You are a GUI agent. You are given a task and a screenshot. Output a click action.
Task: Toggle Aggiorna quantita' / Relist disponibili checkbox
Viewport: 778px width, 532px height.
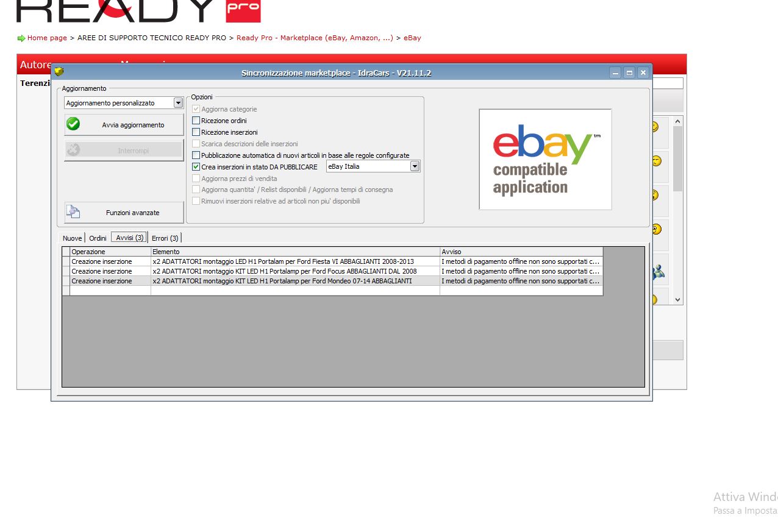[196, 190]
